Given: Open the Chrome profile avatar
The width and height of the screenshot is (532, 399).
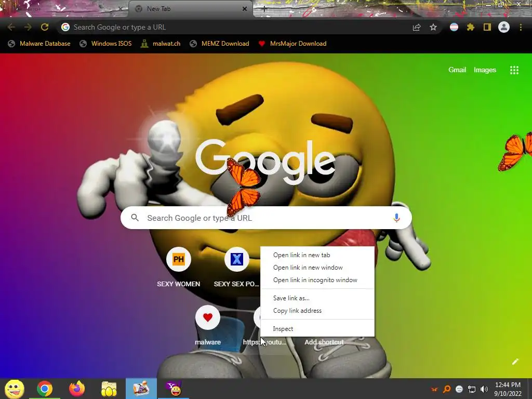Looking at the screenshot, I should pos(504,27).
